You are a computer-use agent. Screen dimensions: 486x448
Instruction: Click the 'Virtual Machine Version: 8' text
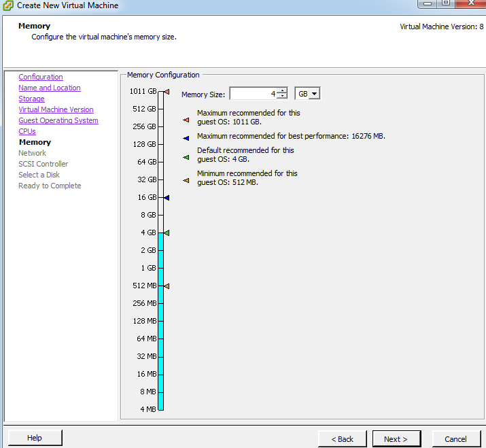click(x=442, y=27)
